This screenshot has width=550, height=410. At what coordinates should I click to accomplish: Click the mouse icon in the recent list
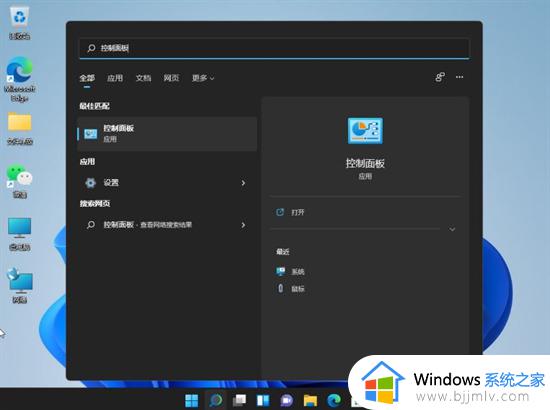coord(281,288)
